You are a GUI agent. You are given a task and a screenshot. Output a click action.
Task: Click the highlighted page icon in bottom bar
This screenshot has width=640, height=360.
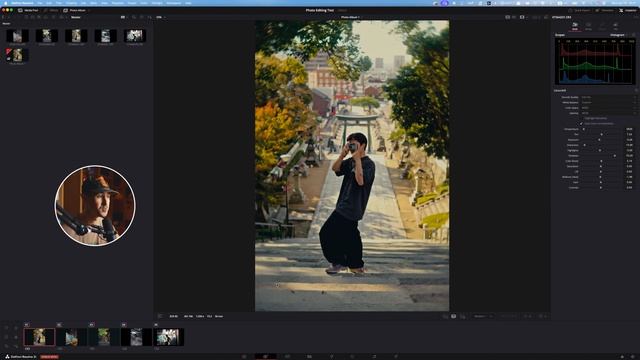coord(265,356)
